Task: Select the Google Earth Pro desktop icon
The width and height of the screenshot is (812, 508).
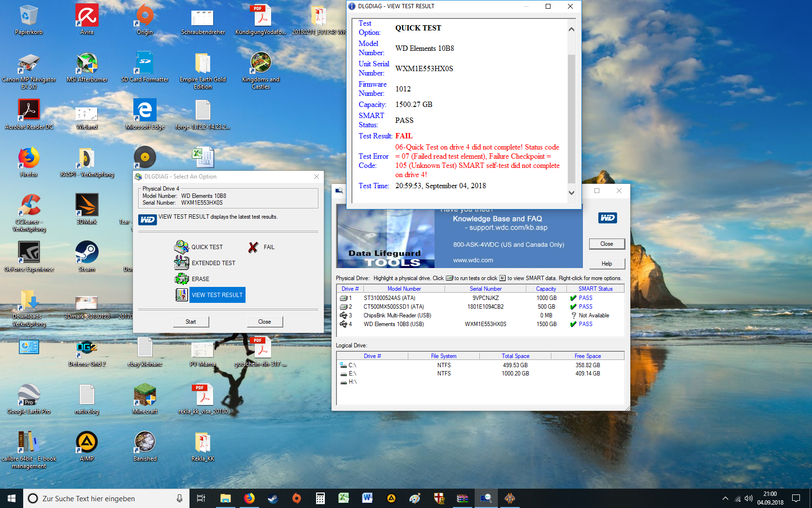Action: [x=29, y=399]
